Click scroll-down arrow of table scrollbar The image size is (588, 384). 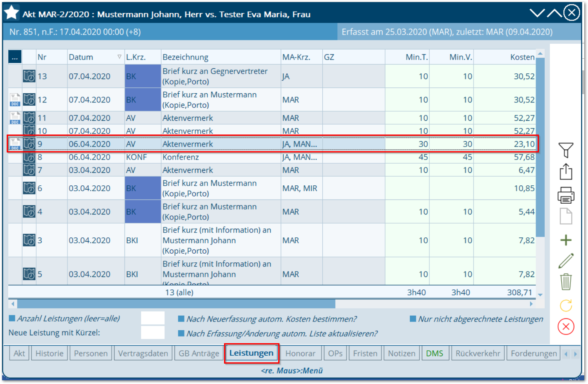(x=540, y=294)
